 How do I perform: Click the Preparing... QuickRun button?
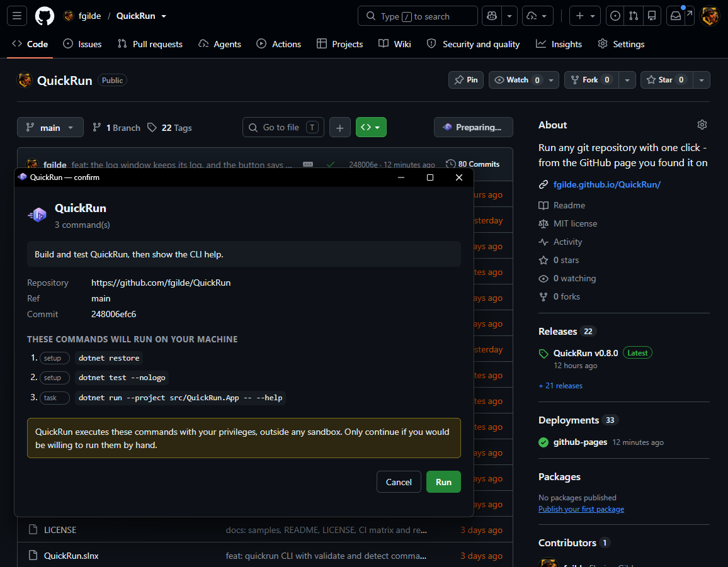pyautogui.click(x=473, y=127)
